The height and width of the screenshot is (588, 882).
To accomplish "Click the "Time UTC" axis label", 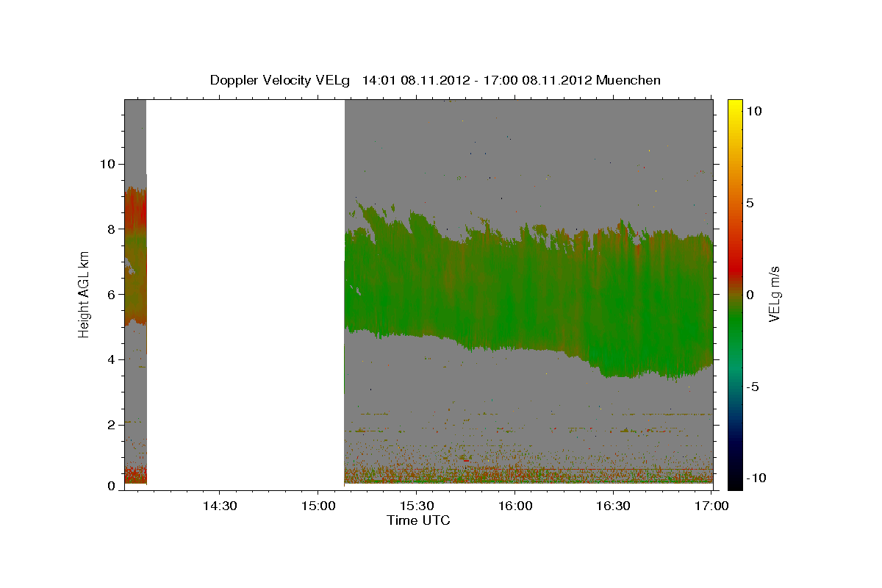I will click(x=418, y=520).
